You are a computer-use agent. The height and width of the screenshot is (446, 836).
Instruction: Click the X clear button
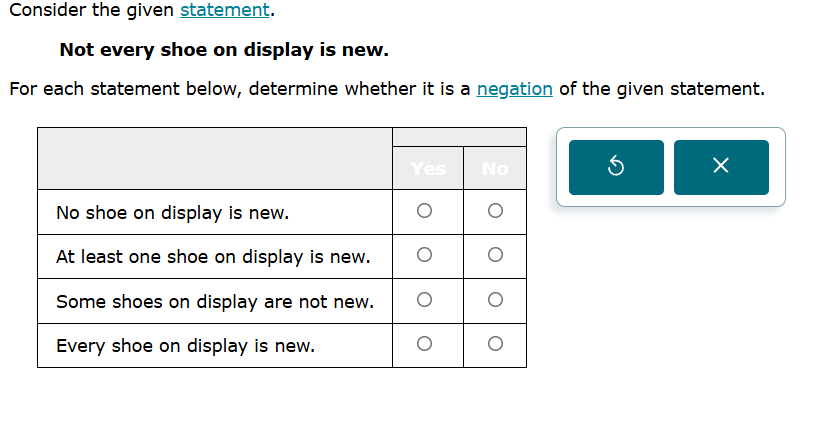721,167
